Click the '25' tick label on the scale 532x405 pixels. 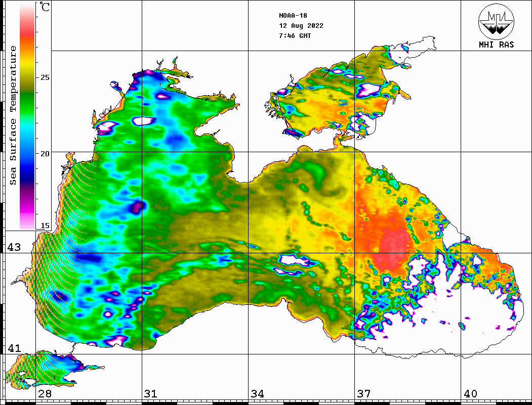pyautogui.click(x=45, y=77)
